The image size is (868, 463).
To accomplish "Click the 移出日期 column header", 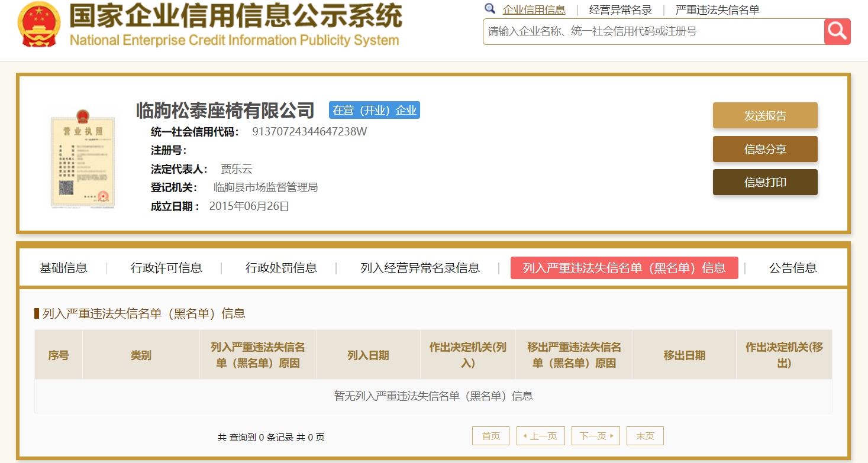I will (685, 355).
